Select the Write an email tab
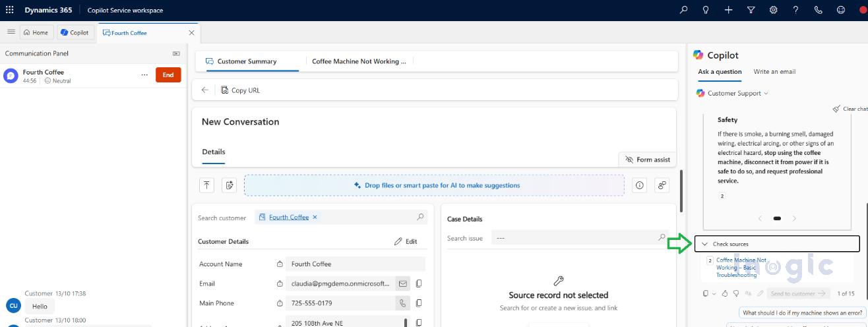 click(x=774, y=72)
